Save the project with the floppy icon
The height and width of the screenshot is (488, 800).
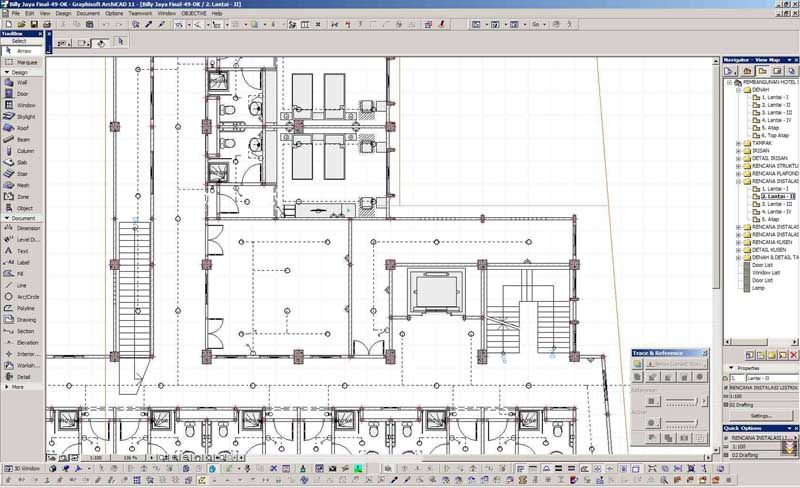[34, 24]
